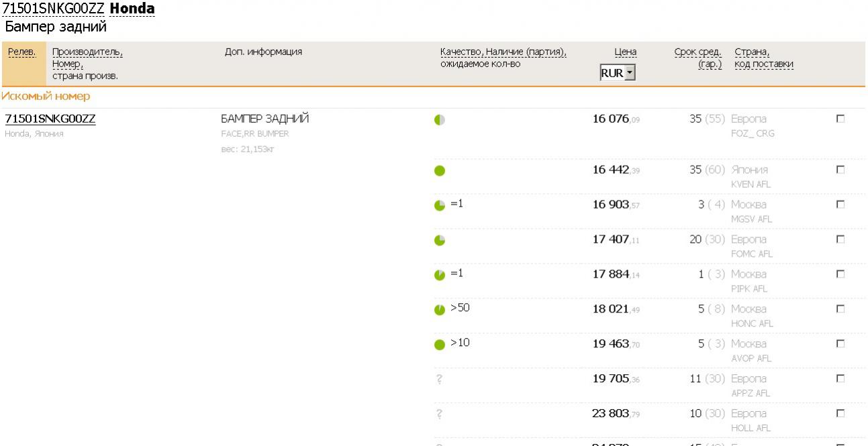Click the Качество, Наличие (партия) header
This screenshot has height=446, width=868.
click(503, 52)
